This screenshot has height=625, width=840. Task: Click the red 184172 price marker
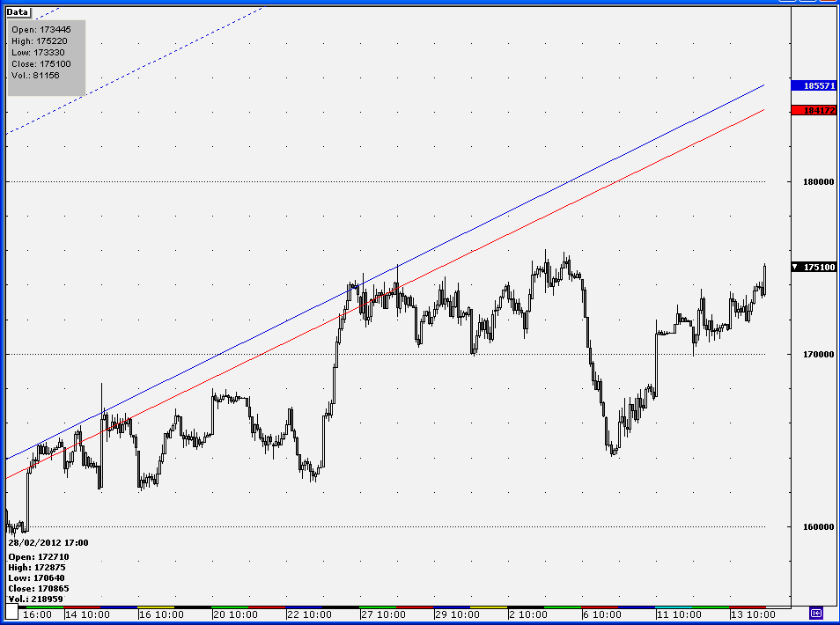814,110
